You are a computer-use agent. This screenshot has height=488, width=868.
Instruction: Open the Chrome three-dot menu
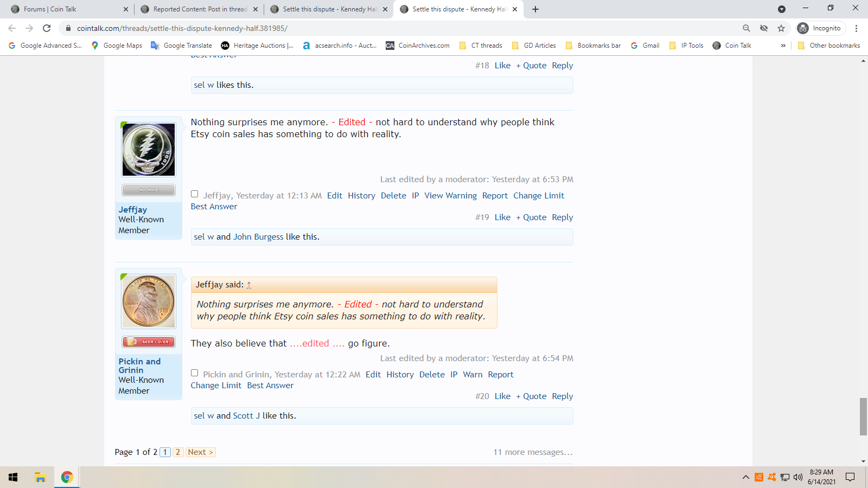tap(856, 28)
